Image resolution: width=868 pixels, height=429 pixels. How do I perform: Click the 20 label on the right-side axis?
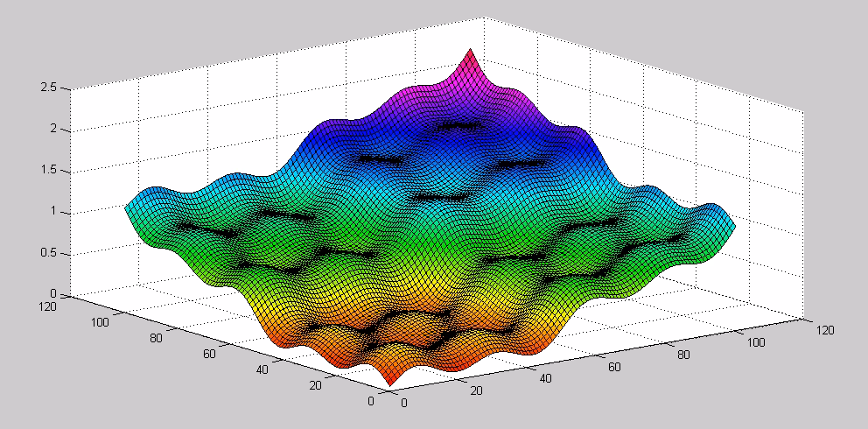click(477, 390)
